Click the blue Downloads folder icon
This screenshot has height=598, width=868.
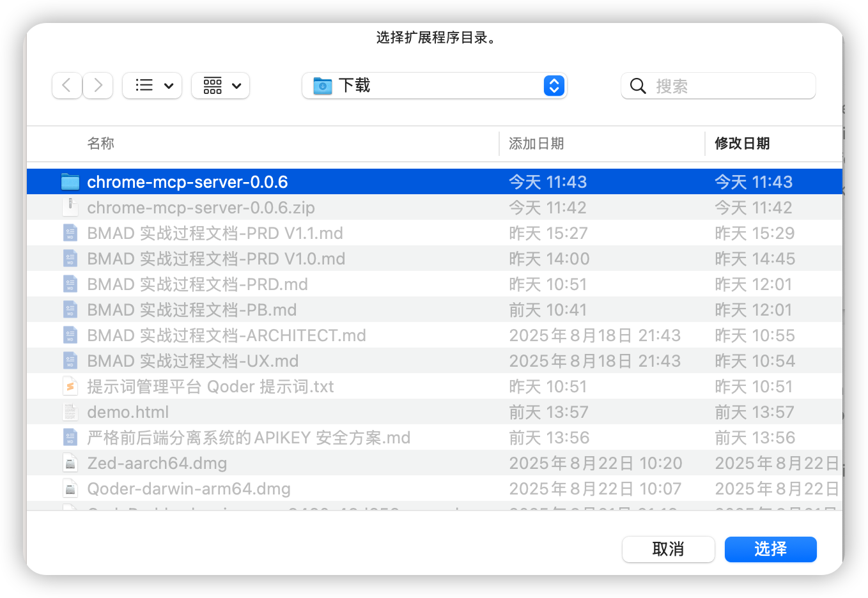click(x=323, y=86)
